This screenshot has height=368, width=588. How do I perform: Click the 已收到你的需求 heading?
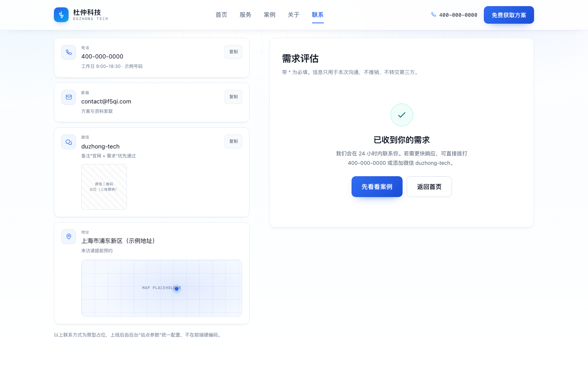coord(402,140)
